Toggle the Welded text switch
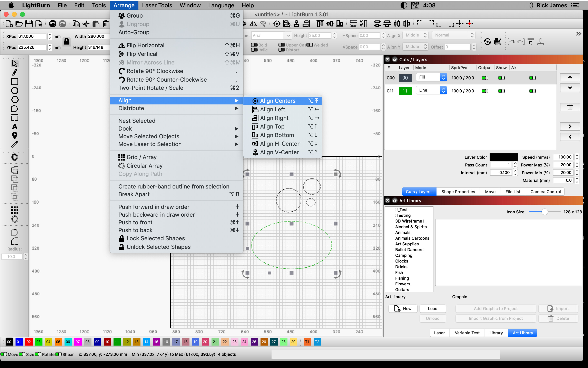Viewport: 588px width, 368px height. [310, 45]
